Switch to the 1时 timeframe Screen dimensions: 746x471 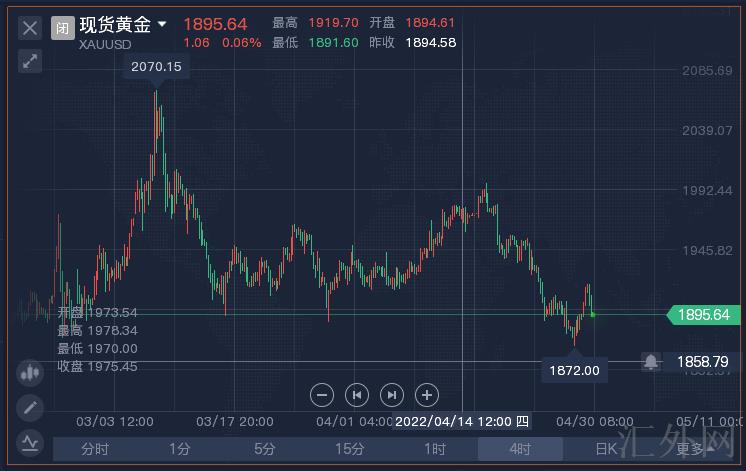[x=435, y=450]
